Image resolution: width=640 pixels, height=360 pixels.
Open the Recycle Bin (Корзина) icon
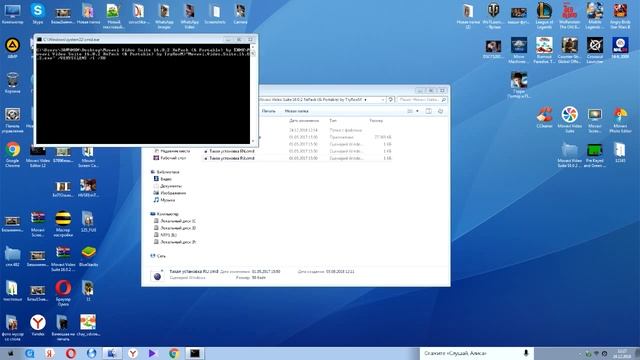click(x=12, y=82)
